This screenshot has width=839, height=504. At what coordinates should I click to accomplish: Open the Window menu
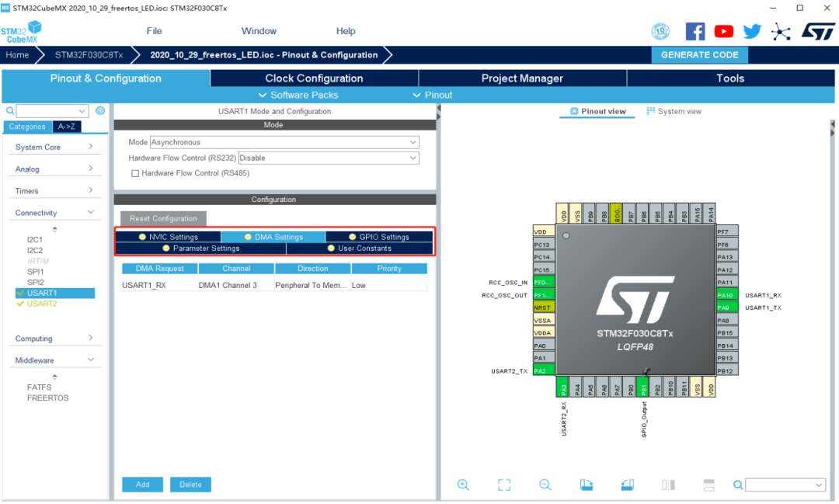point(259,31)
